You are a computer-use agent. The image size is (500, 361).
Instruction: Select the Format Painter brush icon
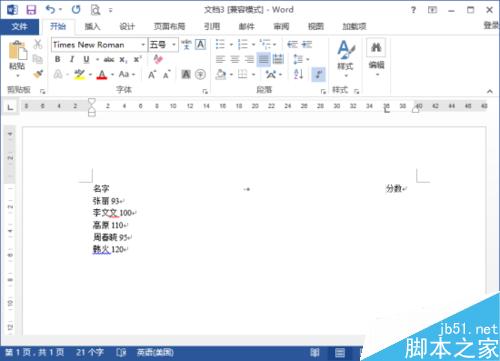(x=38, y=74)
